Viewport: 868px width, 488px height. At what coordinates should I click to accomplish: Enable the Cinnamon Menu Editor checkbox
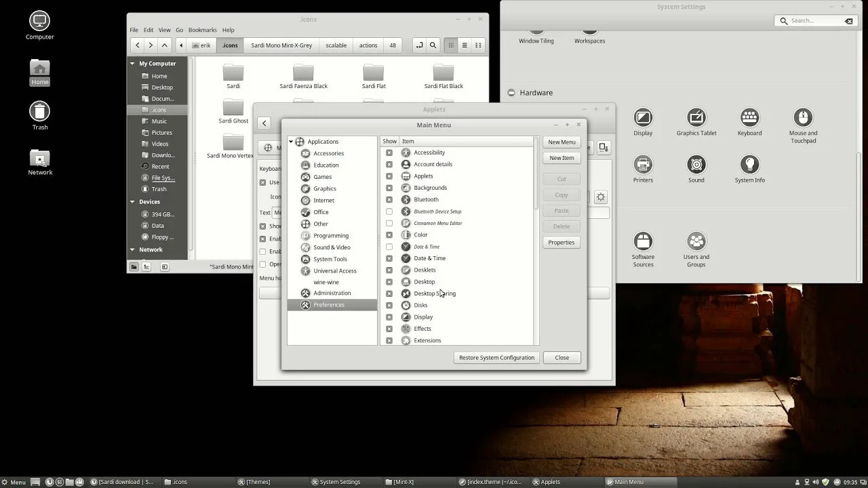[389, 223]
